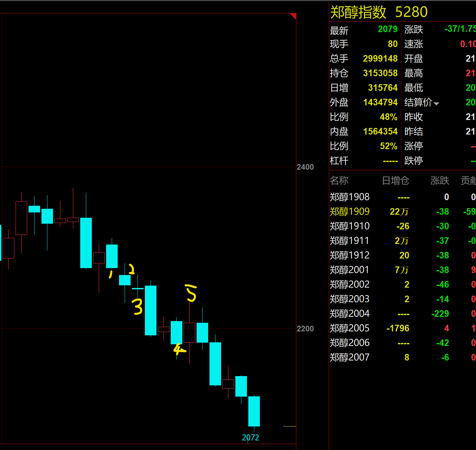Open the 郑醇2001 contract
476x450 pixels.
[349, 270]
